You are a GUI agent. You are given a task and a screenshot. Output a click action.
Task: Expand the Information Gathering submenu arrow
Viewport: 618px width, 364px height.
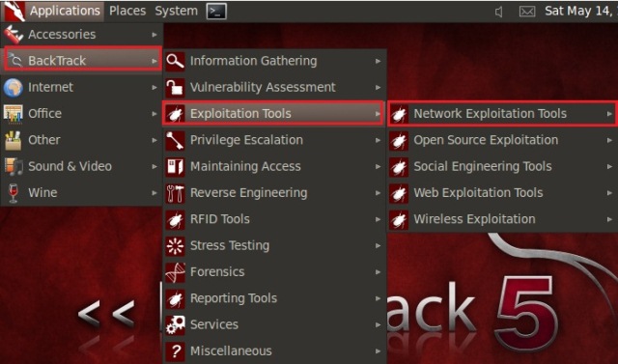[378, 61]
